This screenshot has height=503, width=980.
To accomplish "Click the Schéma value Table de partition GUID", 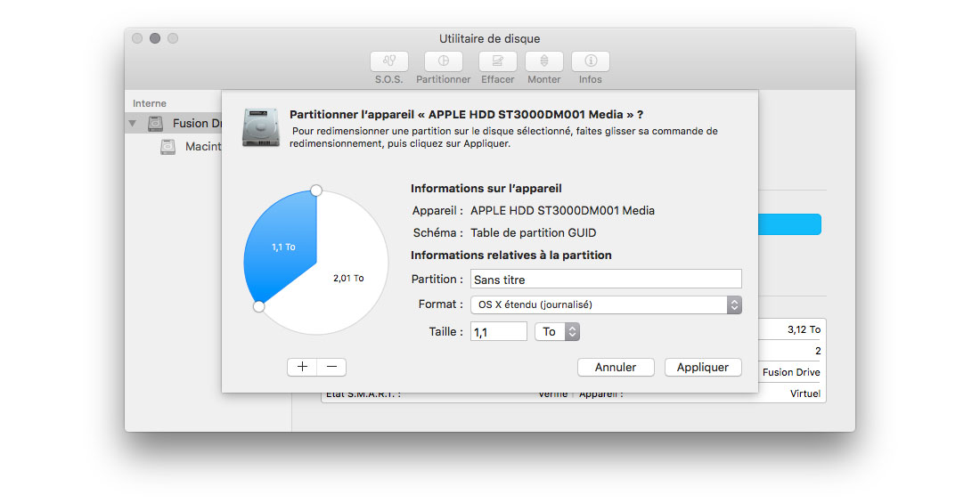I will tap(533, 232).
